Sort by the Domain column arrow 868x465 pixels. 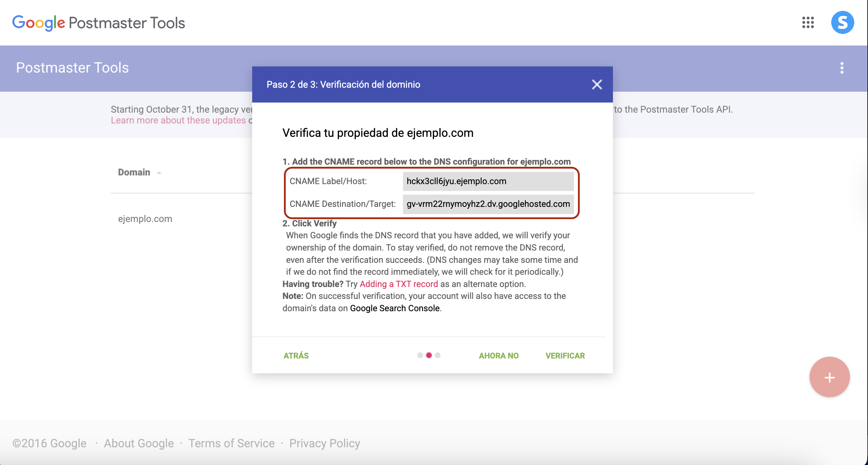pos(159,173)
